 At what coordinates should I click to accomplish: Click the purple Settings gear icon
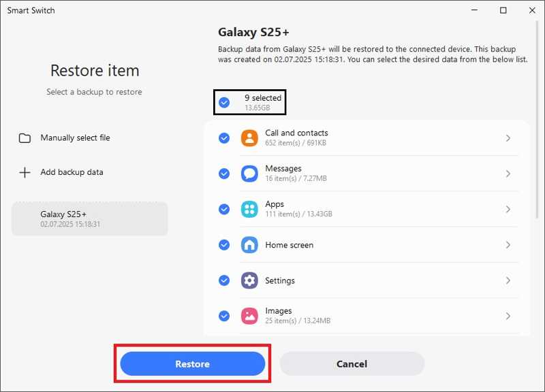tap(249, 280)
